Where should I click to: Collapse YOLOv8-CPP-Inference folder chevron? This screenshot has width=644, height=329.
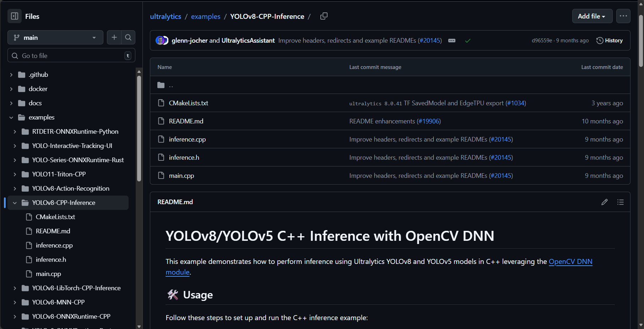pos(15,203)
